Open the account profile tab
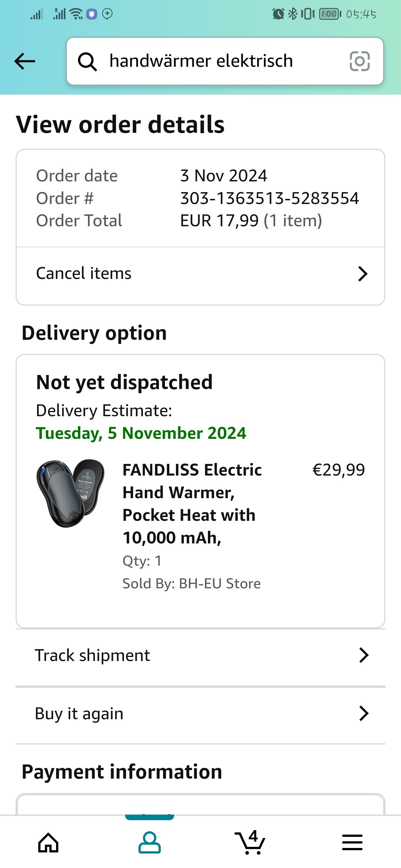This screenshot has width=401, height=868. point(149,842)
